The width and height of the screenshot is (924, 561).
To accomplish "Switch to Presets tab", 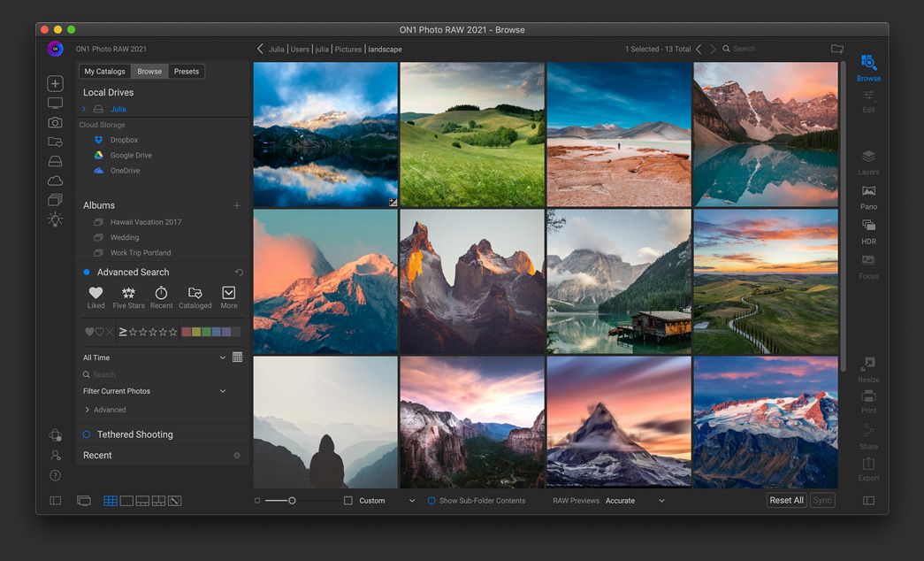I will [x=187, y=72].
